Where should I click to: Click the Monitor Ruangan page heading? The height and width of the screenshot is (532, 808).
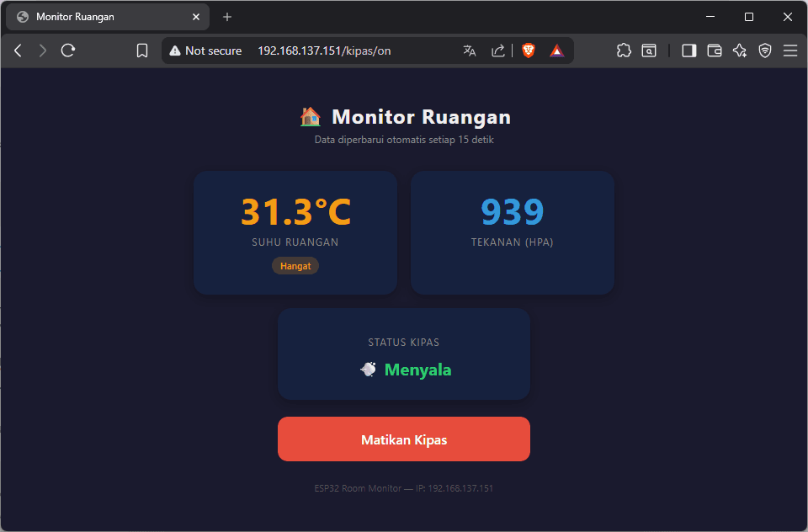click(421, 117)
